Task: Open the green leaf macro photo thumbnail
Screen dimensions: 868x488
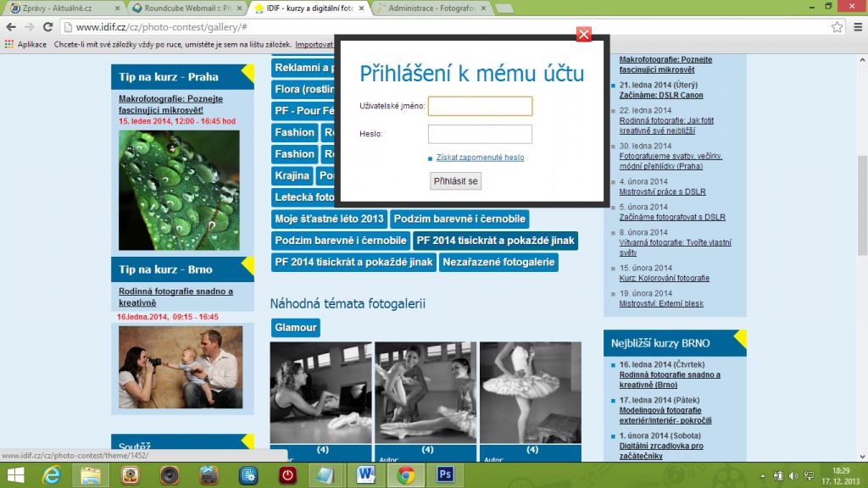Action: point(179,191)
